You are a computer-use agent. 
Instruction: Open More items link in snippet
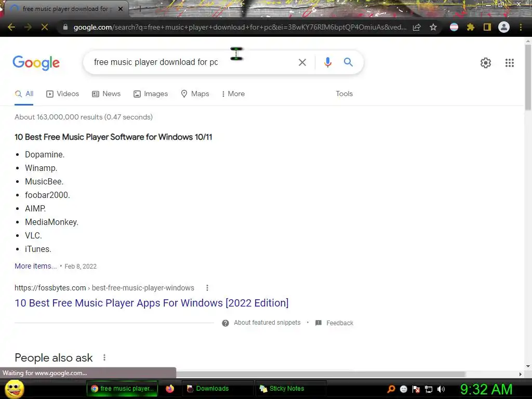point(36,267)
